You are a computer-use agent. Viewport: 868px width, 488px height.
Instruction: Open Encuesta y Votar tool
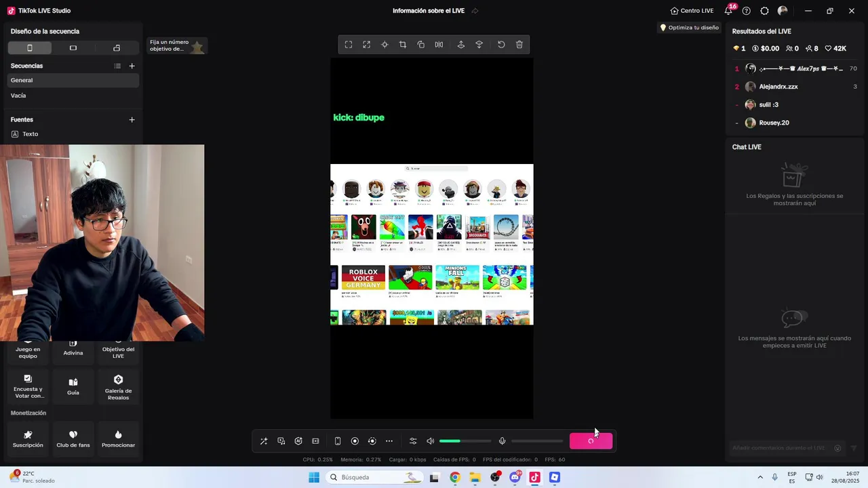pos(28,387)
